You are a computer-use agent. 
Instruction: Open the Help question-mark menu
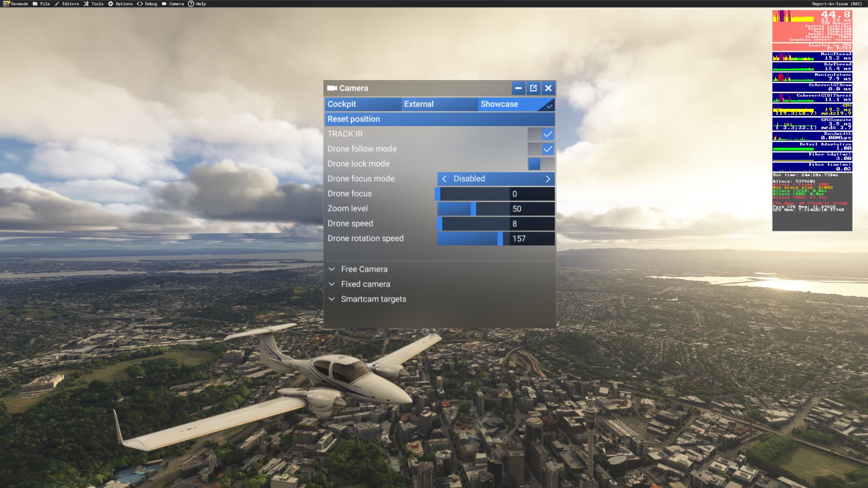pos(197,4)
